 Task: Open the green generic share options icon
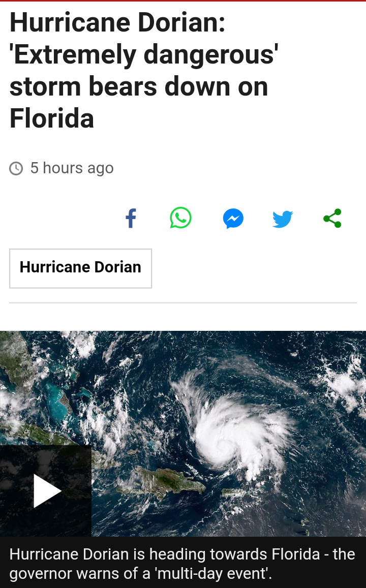332,218
